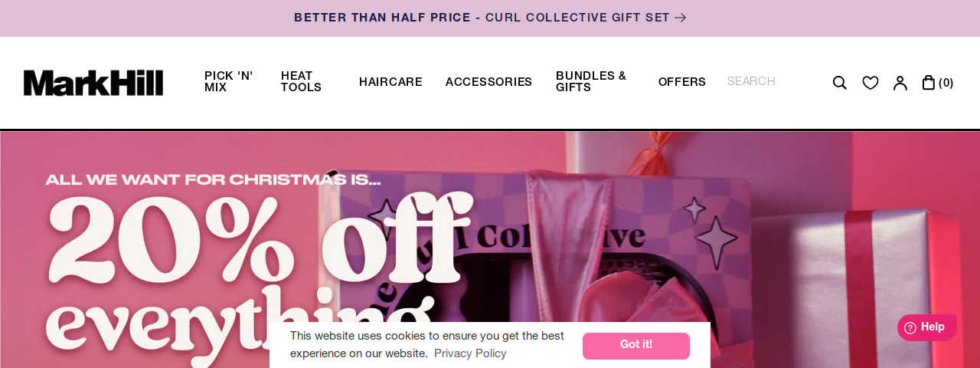This screenshot has height=368, width=980.
Task: Click the search magnifier icon
Action: point(840,83)
